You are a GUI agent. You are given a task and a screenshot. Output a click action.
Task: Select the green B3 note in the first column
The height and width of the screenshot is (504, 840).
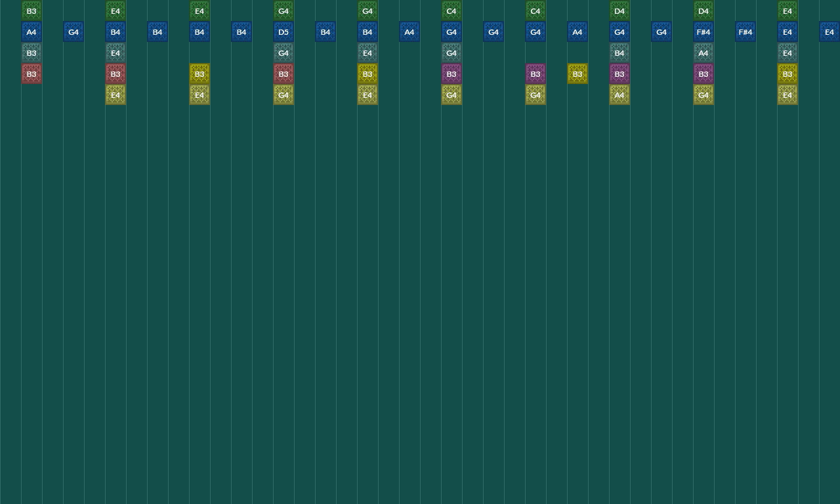(x=31, y=10)
